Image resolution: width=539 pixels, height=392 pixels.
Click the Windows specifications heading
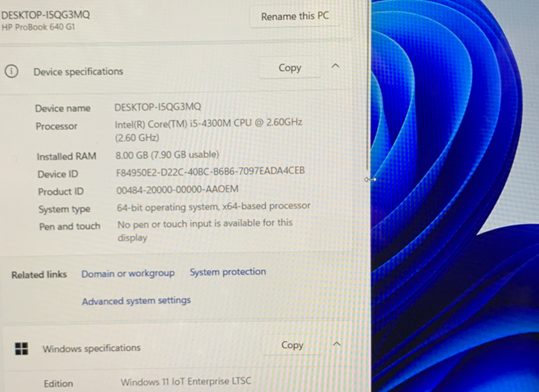click(x=92, y=348)
